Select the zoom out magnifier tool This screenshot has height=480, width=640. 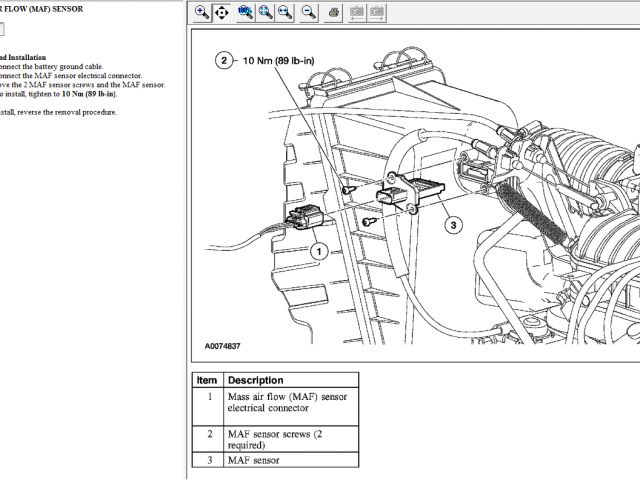[x=309, y=12]
